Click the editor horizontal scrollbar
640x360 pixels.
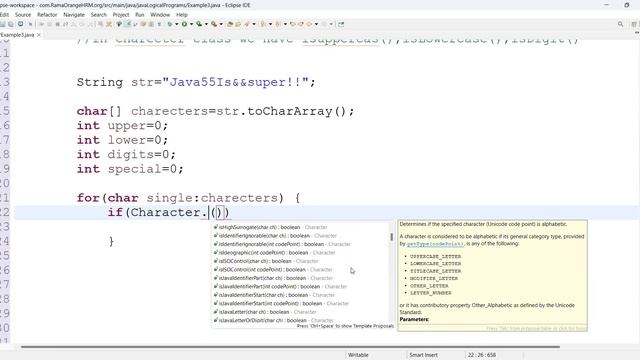pyautogui.click(x=290, y=347)
